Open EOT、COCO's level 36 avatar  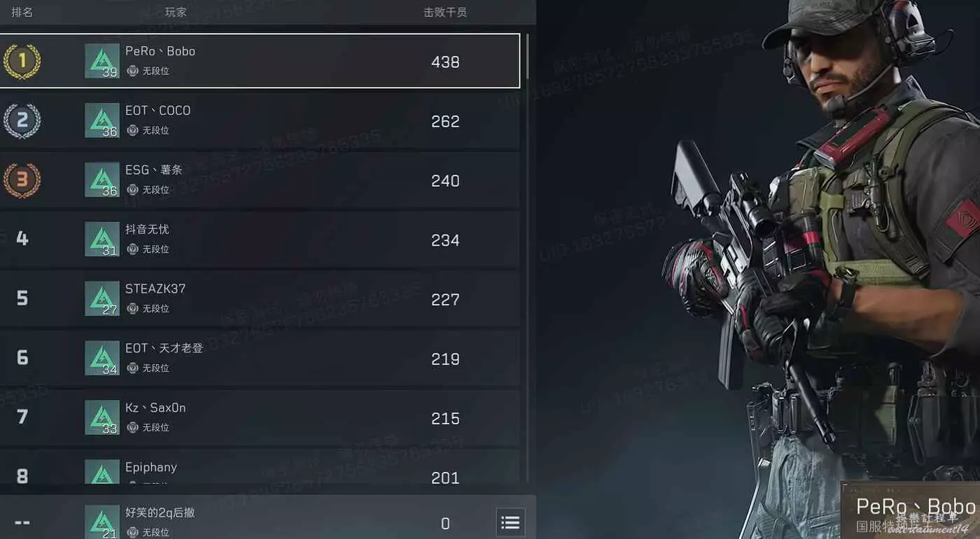click(102, 120)
